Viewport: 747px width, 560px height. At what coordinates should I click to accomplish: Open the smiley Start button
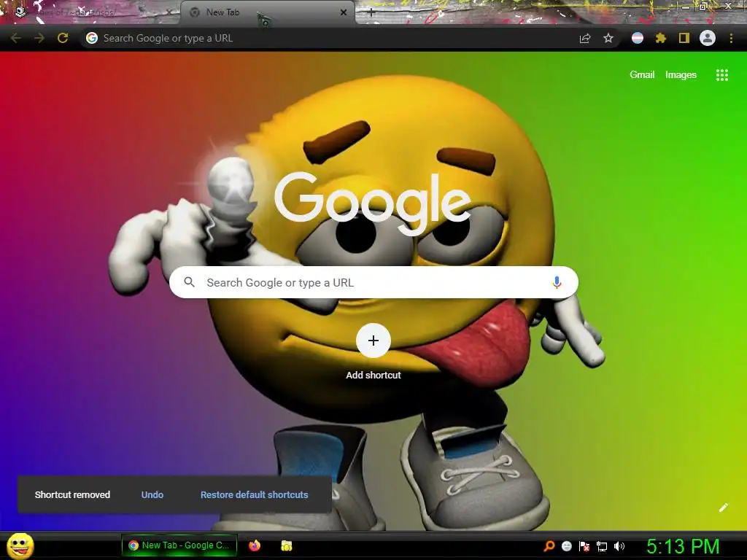pyautogui.click(x=20, y=545)
